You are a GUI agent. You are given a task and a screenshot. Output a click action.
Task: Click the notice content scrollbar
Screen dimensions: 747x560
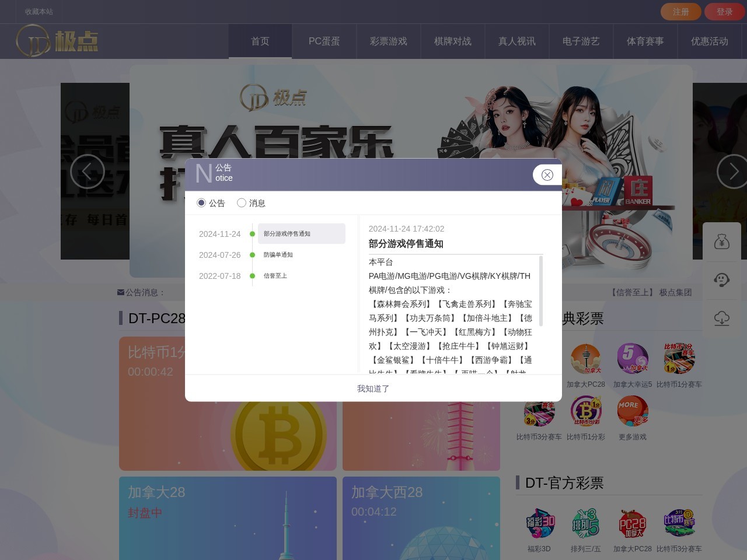541,290
